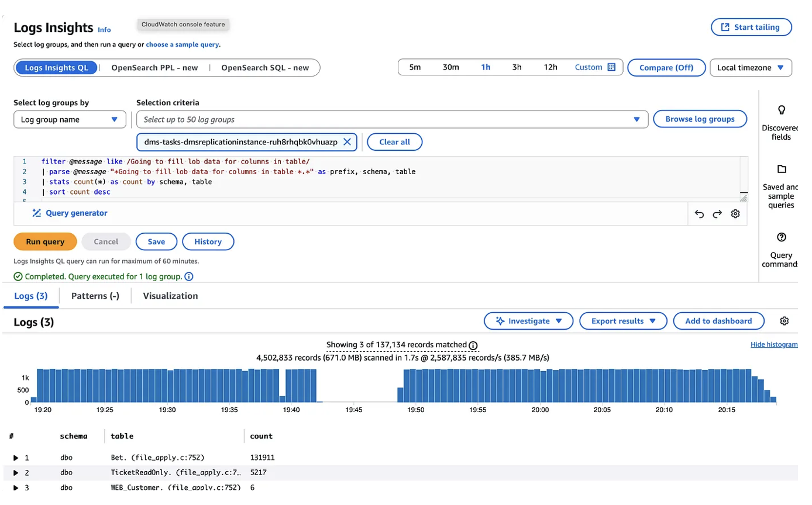
Task: Run the query
Action: 44,241
